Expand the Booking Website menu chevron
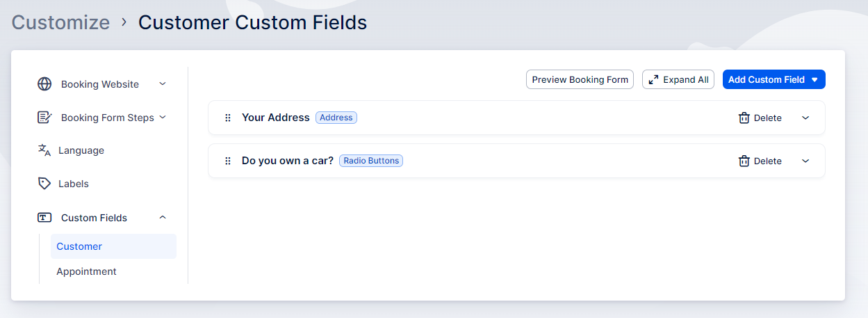This screenshot has height=318, width=868. (x=163, y=84)
